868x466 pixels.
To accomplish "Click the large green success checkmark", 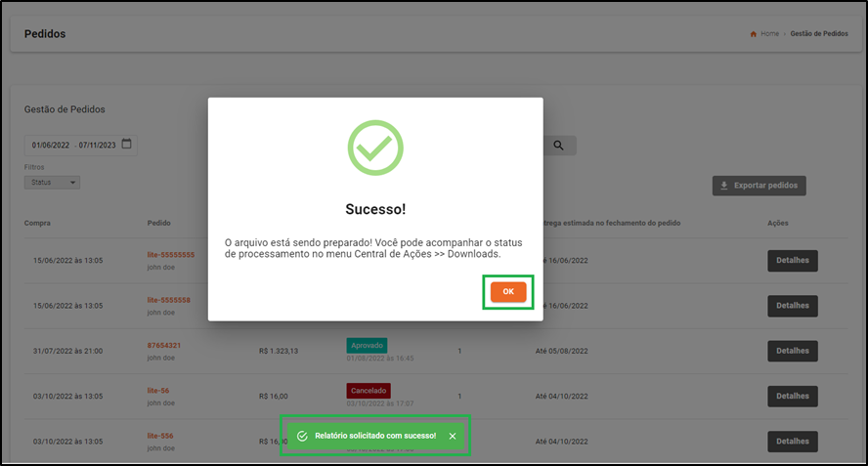I will [x=375, y=148].
